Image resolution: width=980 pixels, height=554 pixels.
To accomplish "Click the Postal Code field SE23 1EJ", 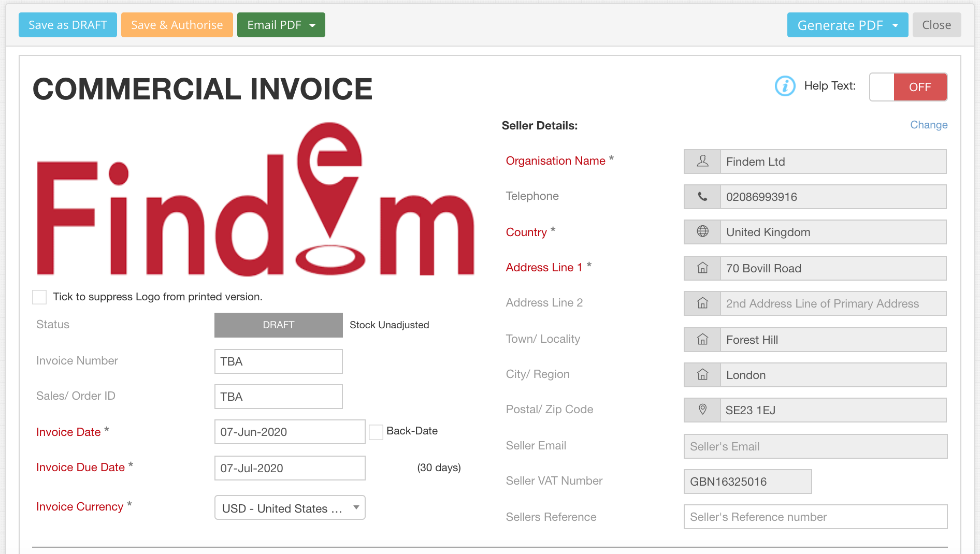I will pyautogui.click(x=833, y=410).
